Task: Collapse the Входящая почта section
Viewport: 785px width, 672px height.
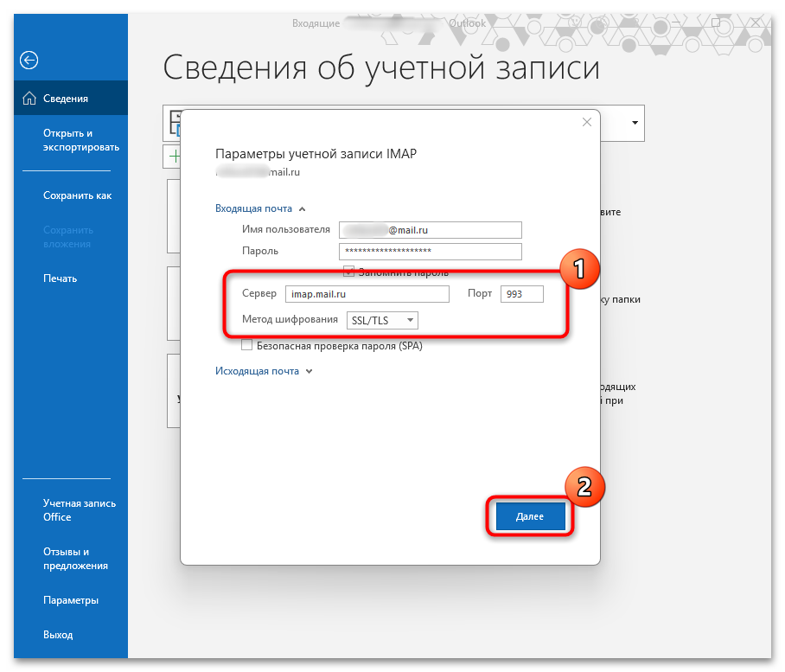Action: coord(260,208)
